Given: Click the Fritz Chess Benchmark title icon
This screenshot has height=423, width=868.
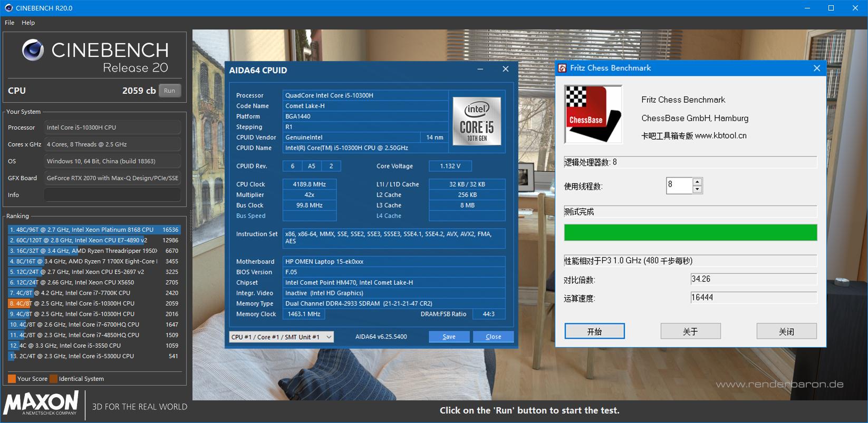Looking at the screenshot, I should (x=563, y=68).
